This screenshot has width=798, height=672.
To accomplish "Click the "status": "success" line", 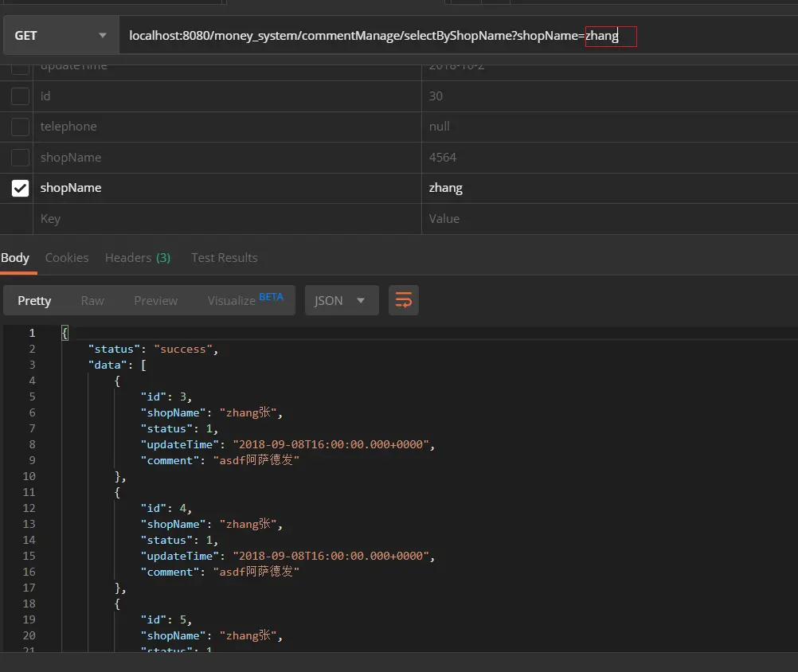I will pyautogui.click(x=153, y=349).
